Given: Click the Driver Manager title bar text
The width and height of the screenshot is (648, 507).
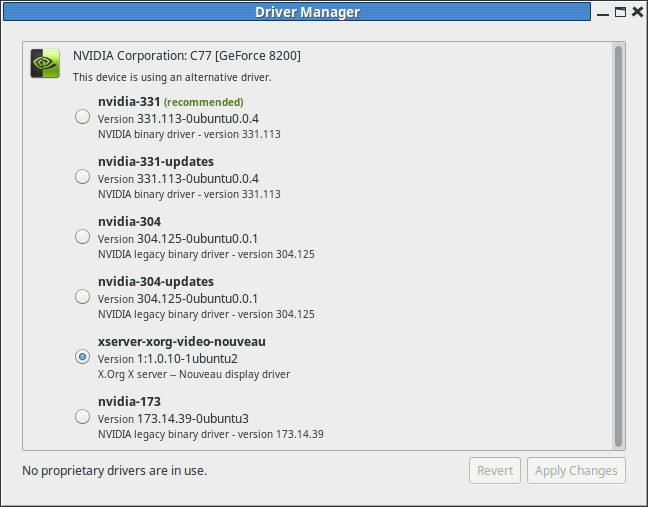Looking at the screenshot, I should click(307, 12).
